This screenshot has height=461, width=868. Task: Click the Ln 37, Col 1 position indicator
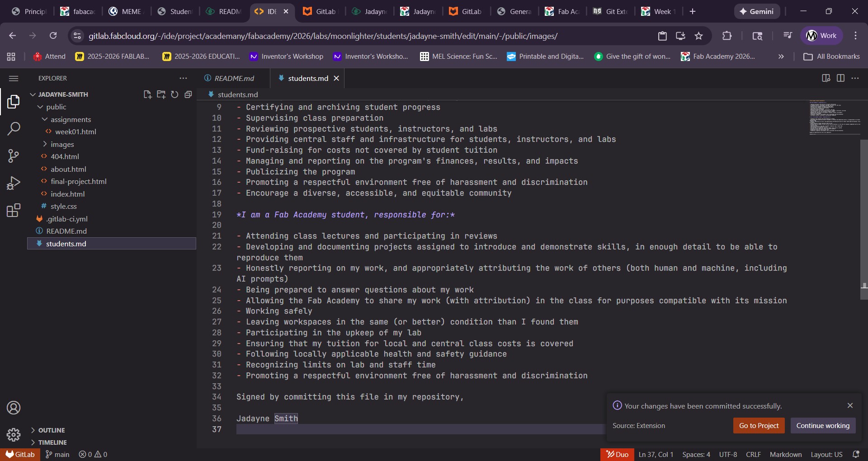tap(656, 454)
